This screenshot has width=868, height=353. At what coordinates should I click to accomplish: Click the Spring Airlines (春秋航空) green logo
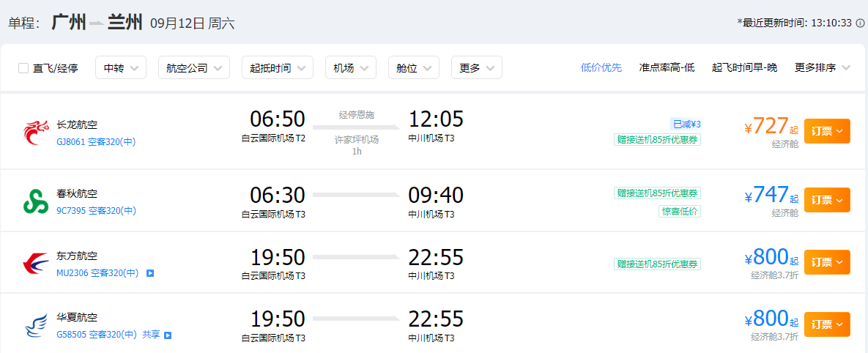pos(37,201)
